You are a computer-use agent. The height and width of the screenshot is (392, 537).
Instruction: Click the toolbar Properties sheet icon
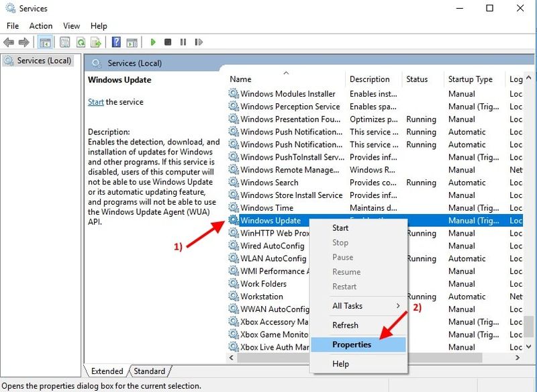(x=64, y=42)
